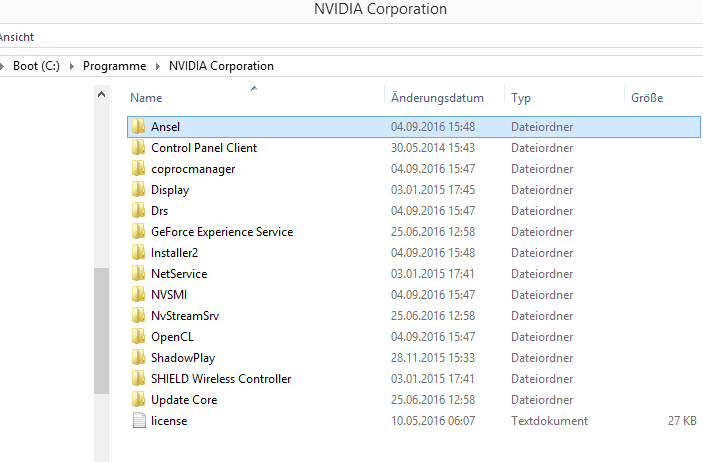Click the coprocmanager folder icon
Image resolution: width=703 pixels, height=462 pixels.
139,169
